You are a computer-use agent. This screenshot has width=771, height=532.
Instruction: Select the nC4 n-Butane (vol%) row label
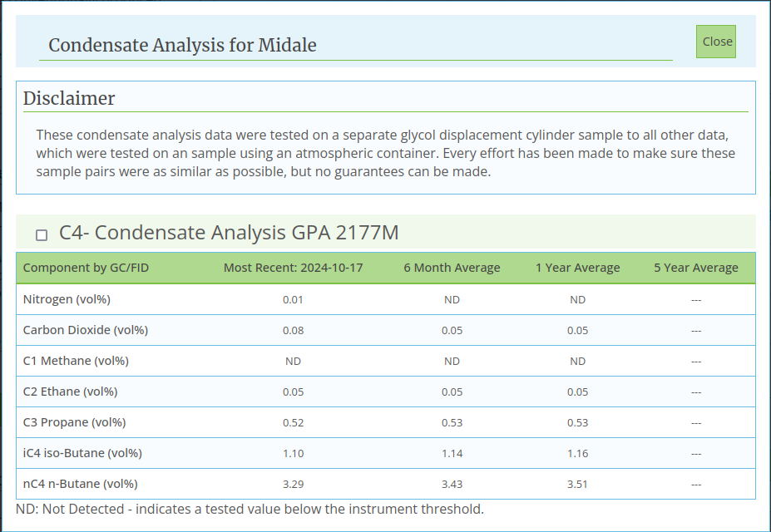(81, 484)
